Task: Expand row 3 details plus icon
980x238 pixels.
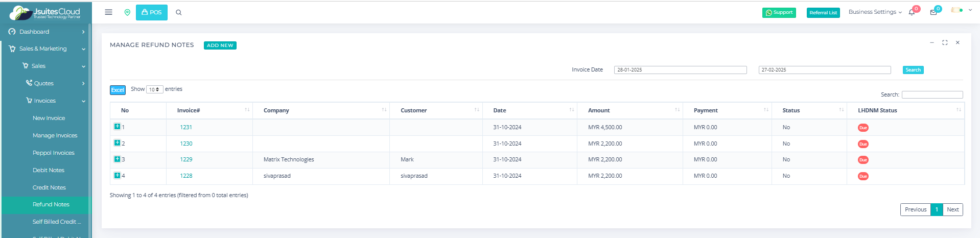Action: (117, 159)
